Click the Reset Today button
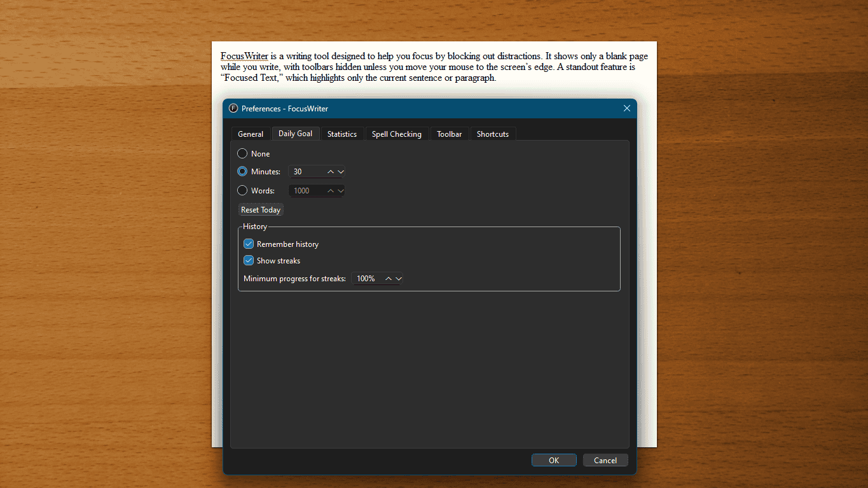 pos(261,210)
